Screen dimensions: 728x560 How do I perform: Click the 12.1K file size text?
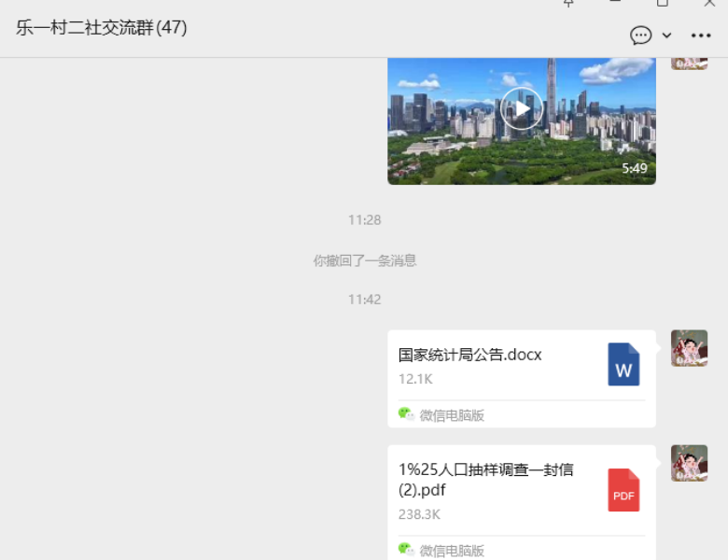[415, 379]
